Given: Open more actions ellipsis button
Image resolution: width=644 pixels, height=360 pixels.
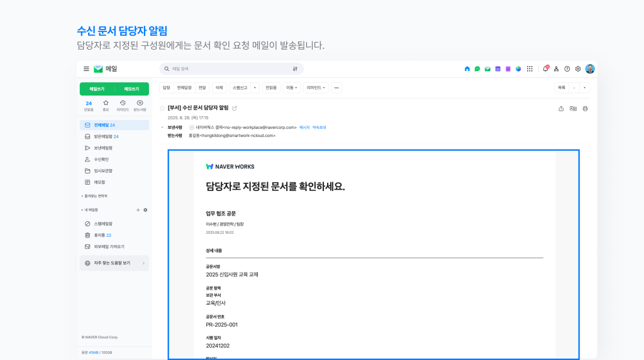Looking at the screenshot, I should pos(336,88).
